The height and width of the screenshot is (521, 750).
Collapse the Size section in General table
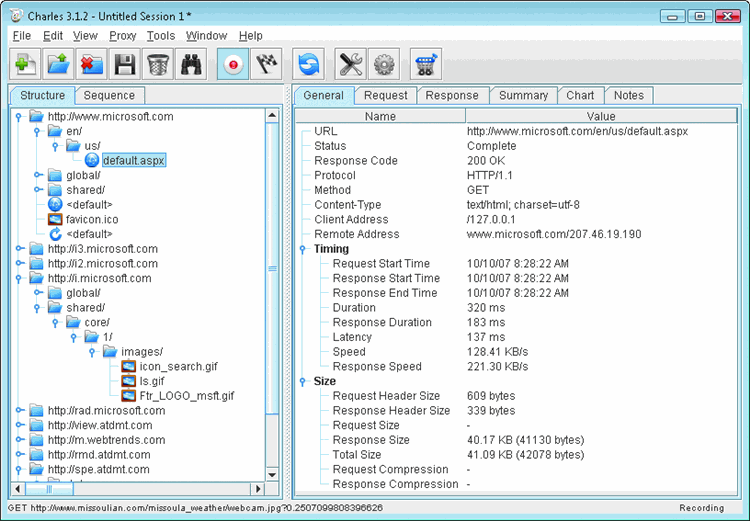click(x=302, y=381)
